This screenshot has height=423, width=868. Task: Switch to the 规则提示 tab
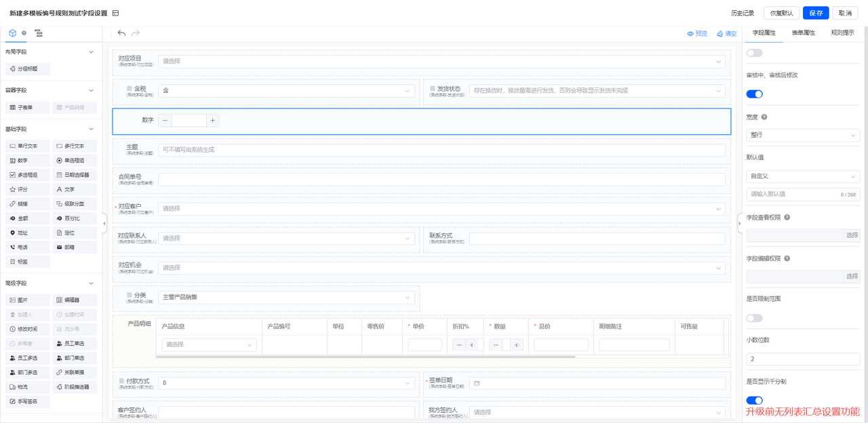(x=842, y=33)
